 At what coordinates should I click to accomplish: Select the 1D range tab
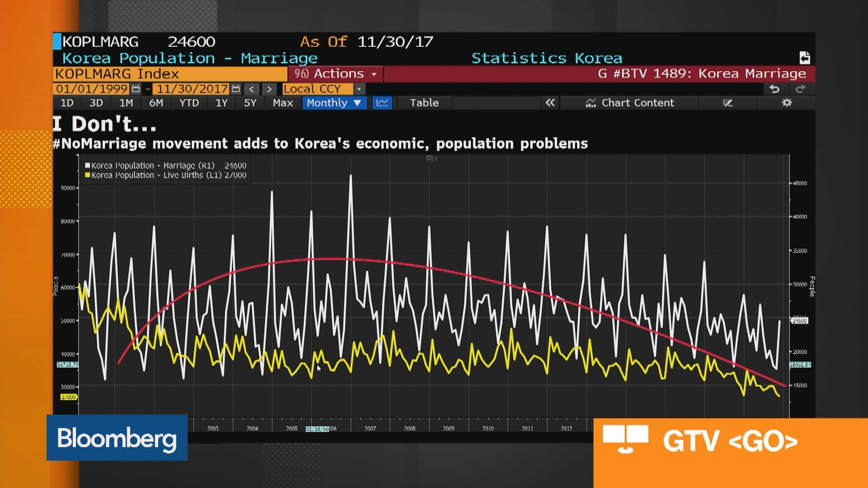67,103
